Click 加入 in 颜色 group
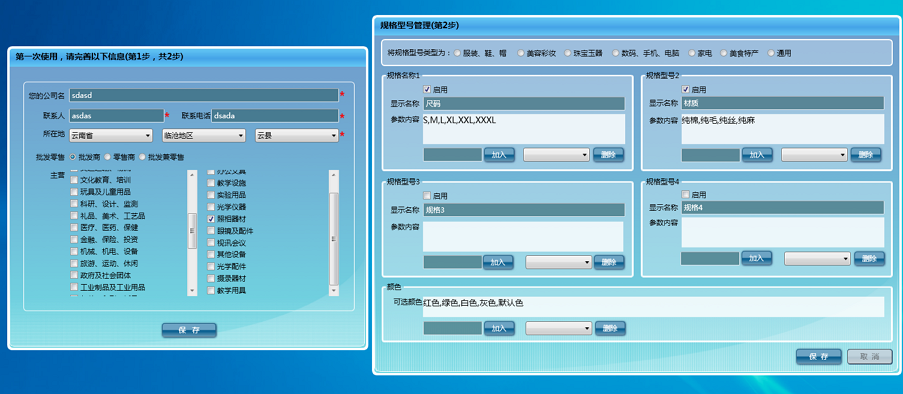 tap(499, 328)
